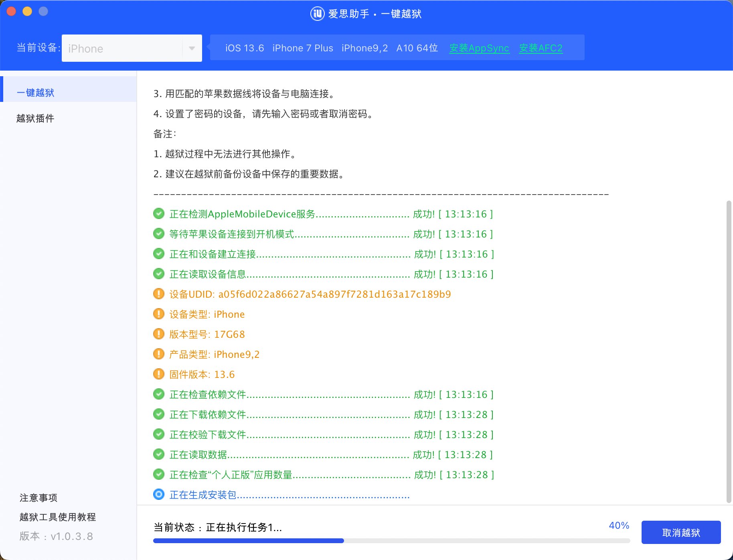Click green check icon beside 正在和设备建立连接
The height and width of the screenshot is (560, 733).
[x=159, y=254]
